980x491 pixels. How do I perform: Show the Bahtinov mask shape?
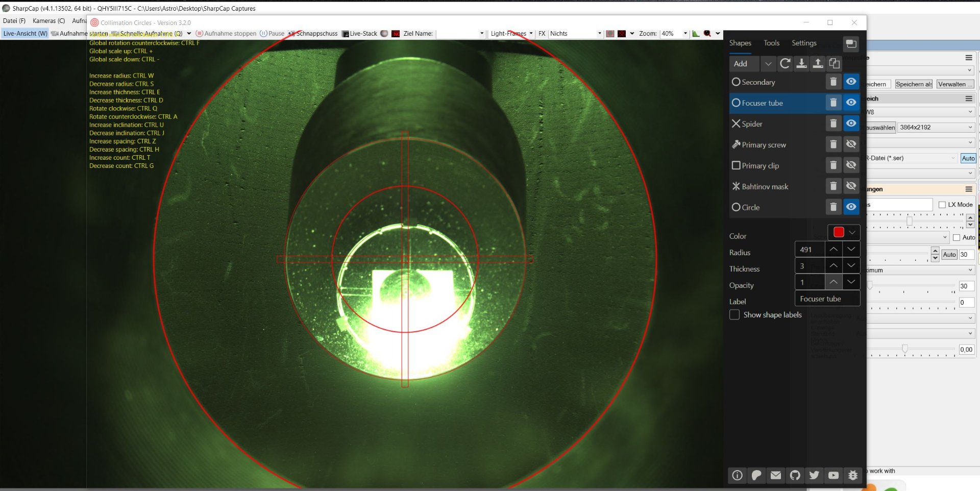click(x=851, y=186)
